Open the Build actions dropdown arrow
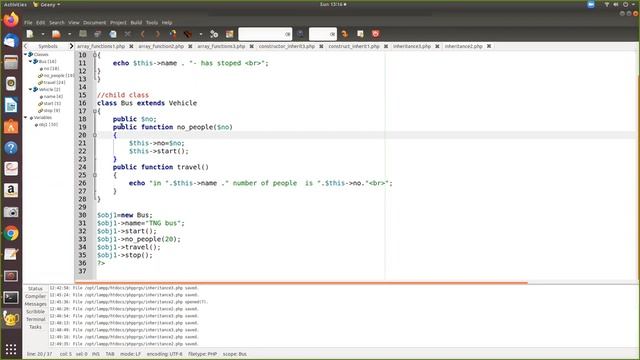This screenshot has width=640, height=360. click(x=201, y=34)
